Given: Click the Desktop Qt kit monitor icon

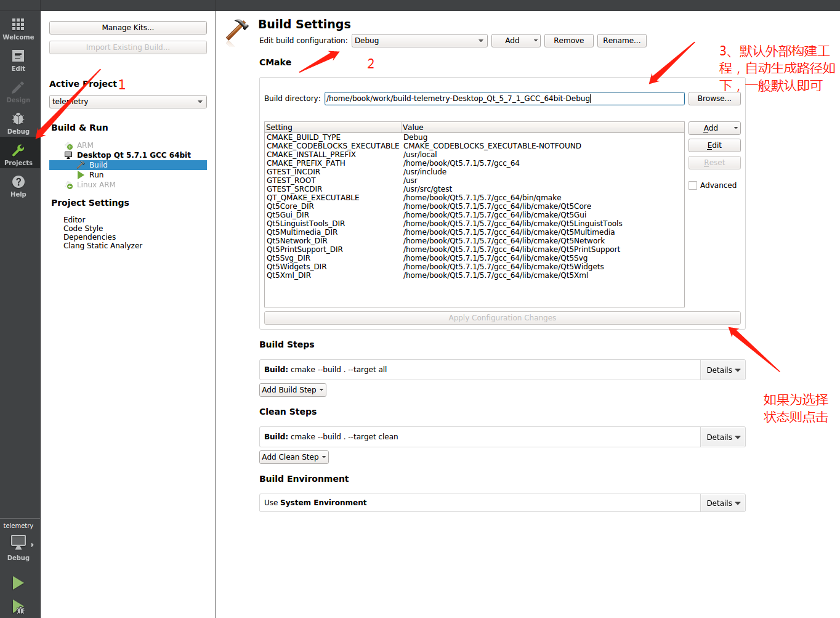Looking at the screenshot, I should 68,155.
